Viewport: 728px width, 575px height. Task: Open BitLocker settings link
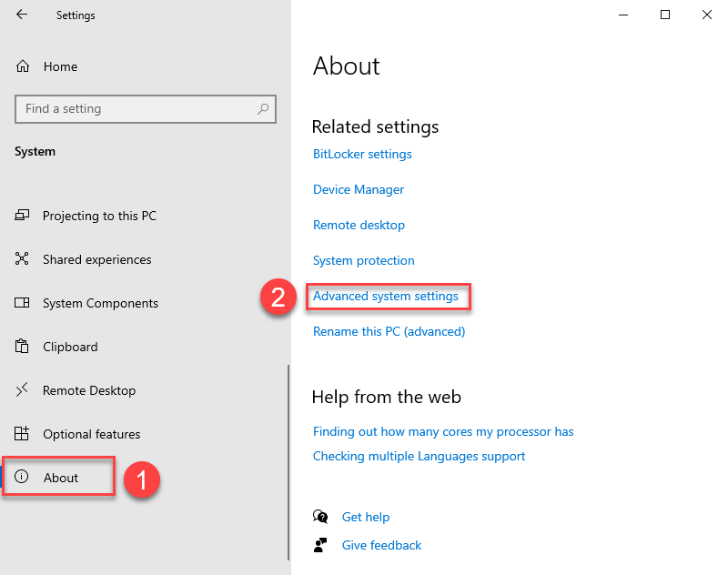(362, 154)
